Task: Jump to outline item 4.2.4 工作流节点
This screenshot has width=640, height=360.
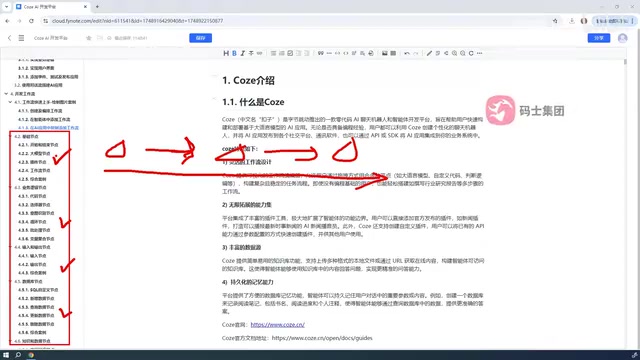Action: pos(34,171)
